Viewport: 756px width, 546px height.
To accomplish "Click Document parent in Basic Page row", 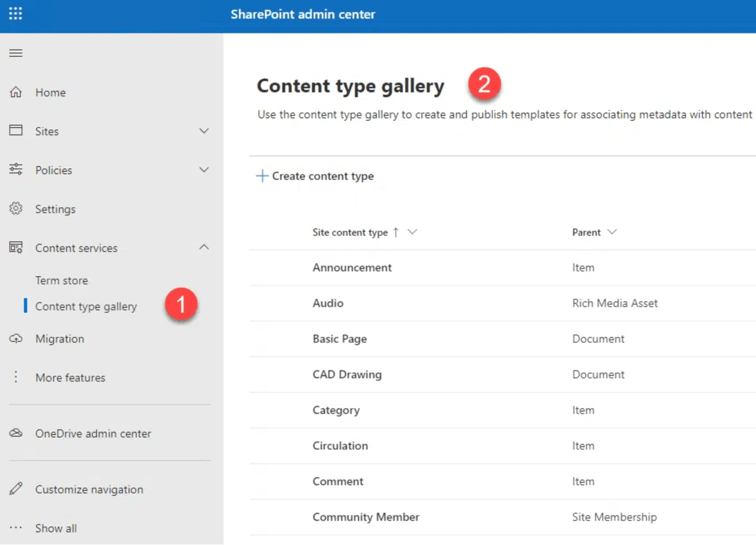I will click(x=598, y=339).
